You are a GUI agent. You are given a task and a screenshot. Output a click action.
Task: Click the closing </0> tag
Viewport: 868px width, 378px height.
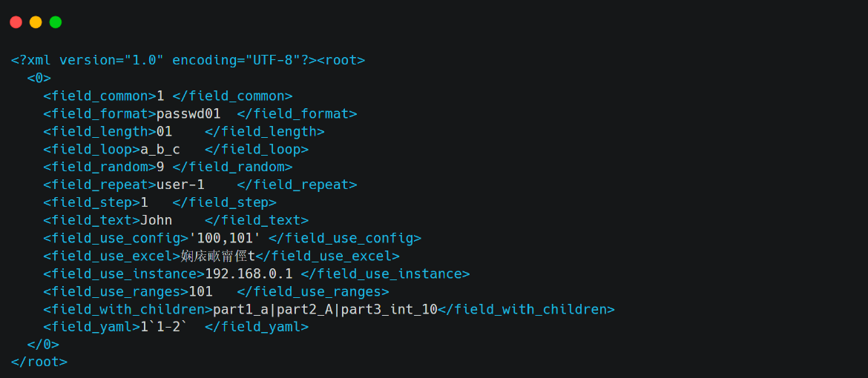click(x=43, y=345)
